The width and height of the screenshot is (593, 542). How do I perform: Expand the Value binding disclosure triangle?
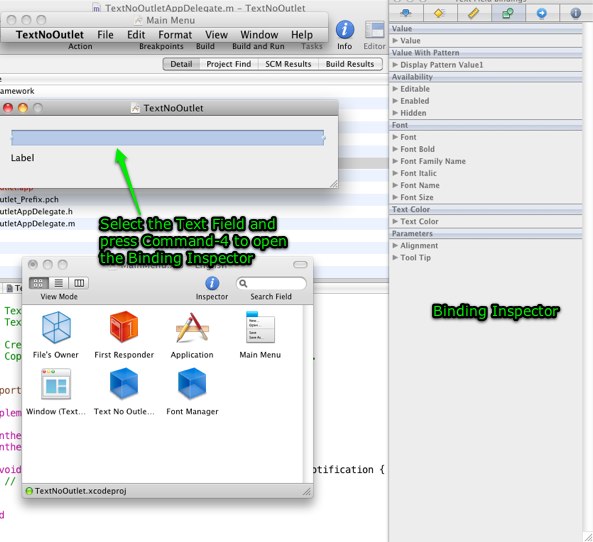click(x=395, y=40)
